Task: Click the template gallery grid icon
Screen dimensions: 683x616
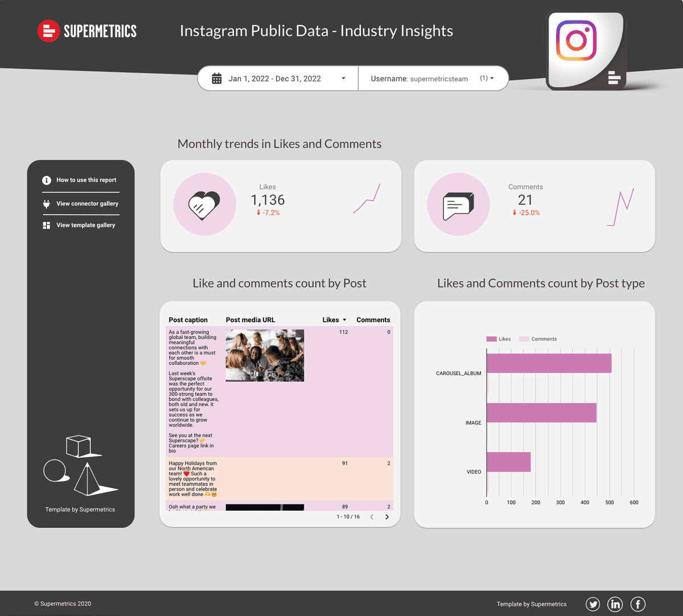Action: click(46, 225)
